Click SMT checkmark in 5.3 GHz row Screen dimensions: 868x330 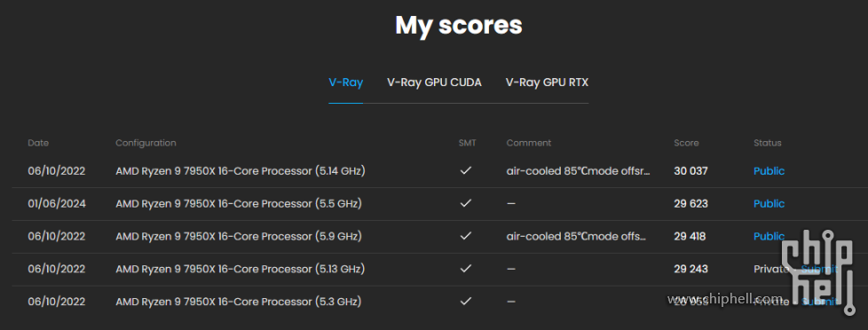(x=466, y=302)
